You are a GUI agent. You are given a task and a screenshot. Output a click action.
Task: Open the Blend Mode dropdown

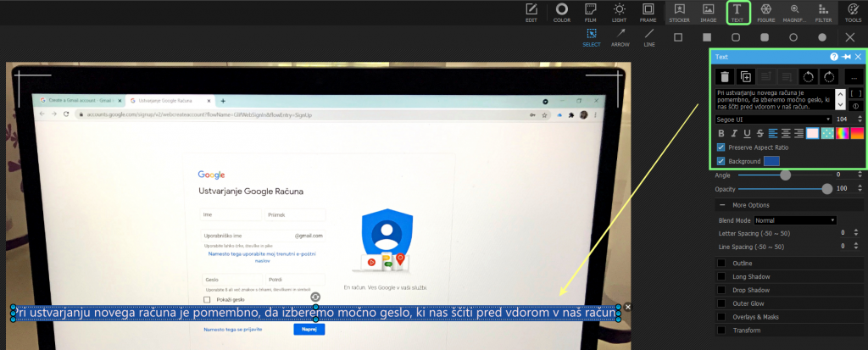pyautogui.click(x=795, y=220)
